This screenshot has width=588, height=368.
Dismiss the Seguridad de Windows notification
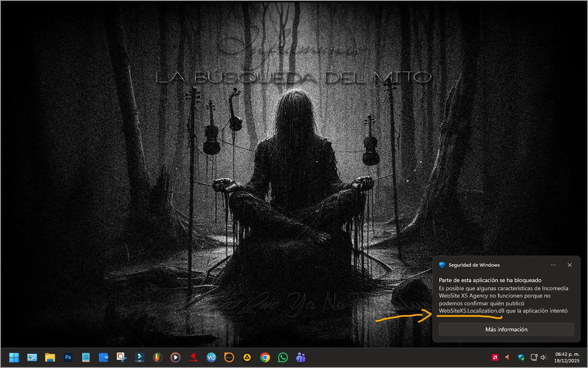pyautogui.click(x=570, y=265)
